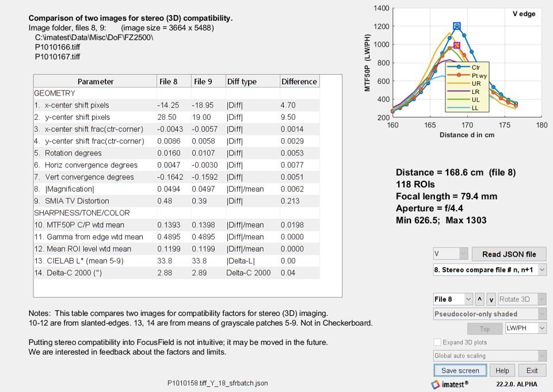Select the Rotation degrees row label
553x392 pixels.
pyautogui.click(x=68, y=153)
